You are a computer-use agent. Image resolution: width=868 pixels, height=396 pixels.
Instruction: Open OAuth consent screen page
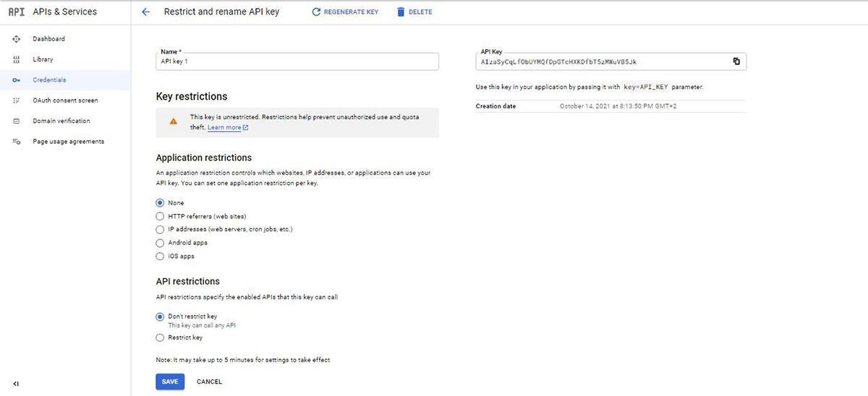[65, 100]
